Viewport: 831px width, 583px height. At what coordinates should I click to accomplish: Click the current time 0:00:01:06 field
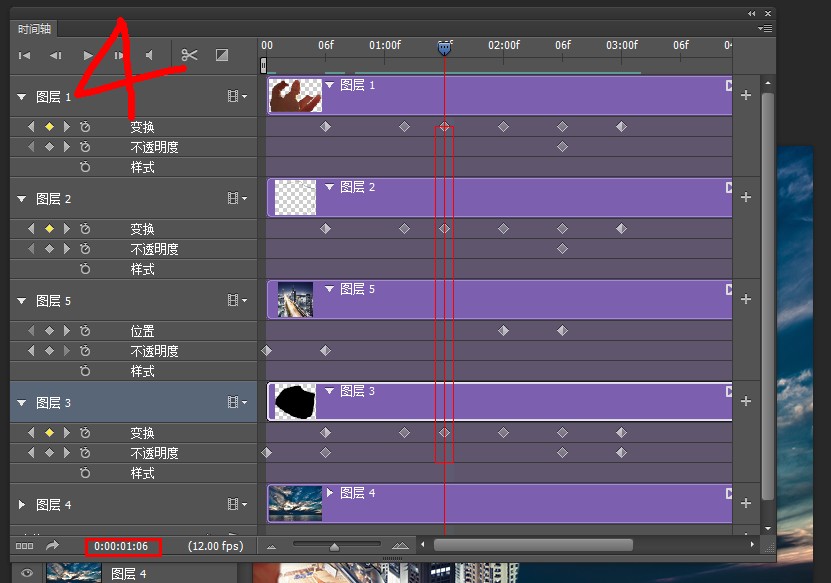point(121,546)
